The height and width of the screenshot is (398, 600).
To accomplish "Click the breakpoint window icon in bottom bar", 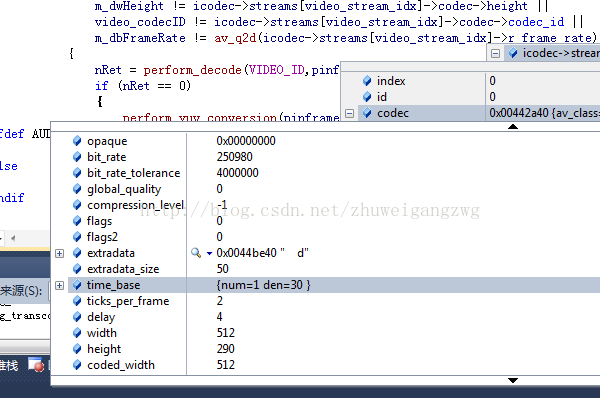I will coord(36,365).
